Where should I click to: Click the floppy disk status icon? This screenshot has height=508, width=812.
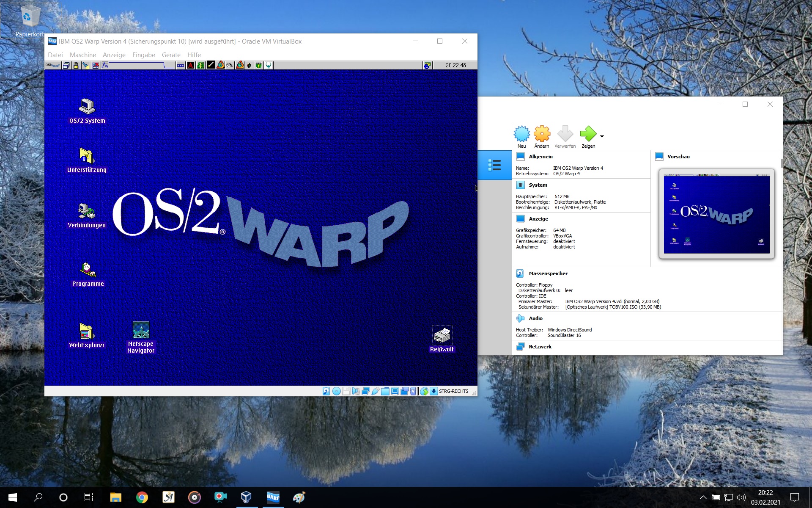click(346, 391)
